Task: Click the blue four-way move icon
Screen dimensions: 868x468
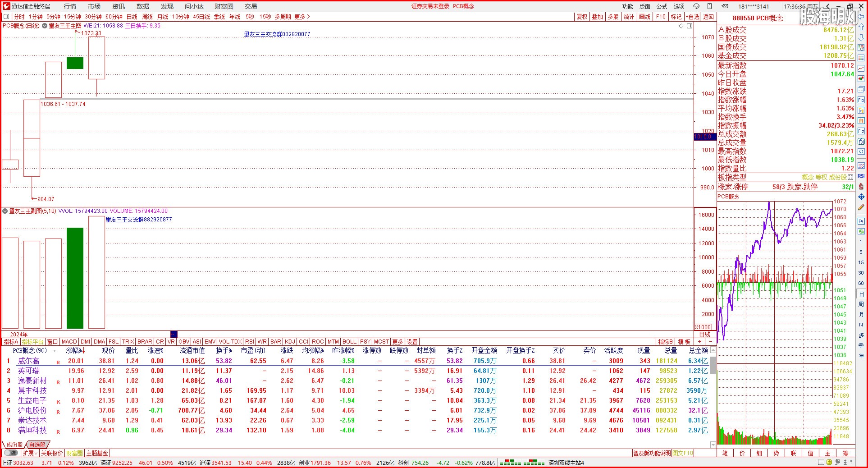Action: pos(861,197)
